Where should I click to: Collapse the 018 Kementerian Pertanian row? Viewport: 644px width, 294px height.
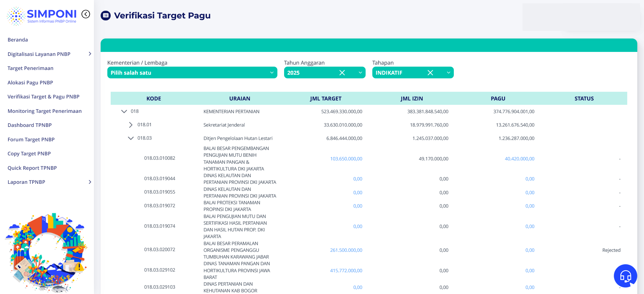point(124,112)
